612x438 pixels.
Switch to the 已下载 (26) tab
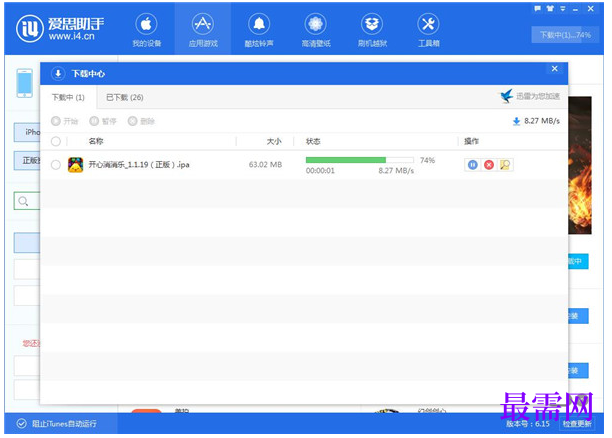coord(125,97)
